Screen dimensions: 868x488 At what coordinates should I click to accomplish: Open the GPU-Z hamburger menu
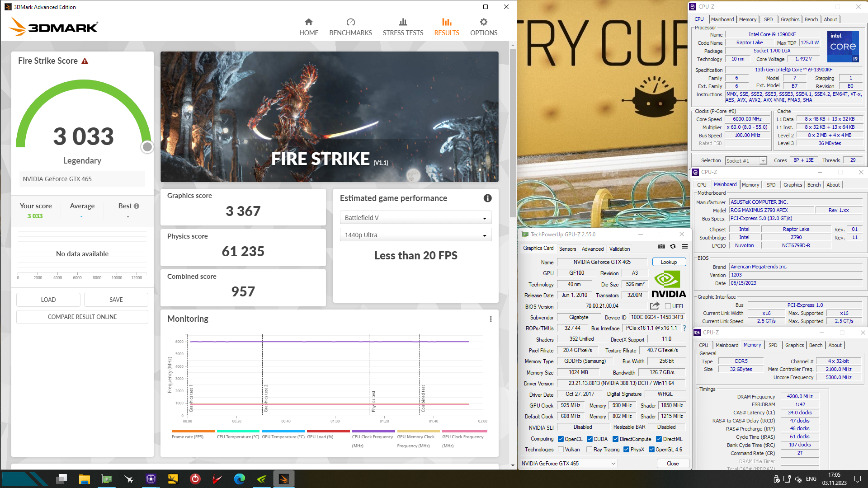(x=684, y=246)
